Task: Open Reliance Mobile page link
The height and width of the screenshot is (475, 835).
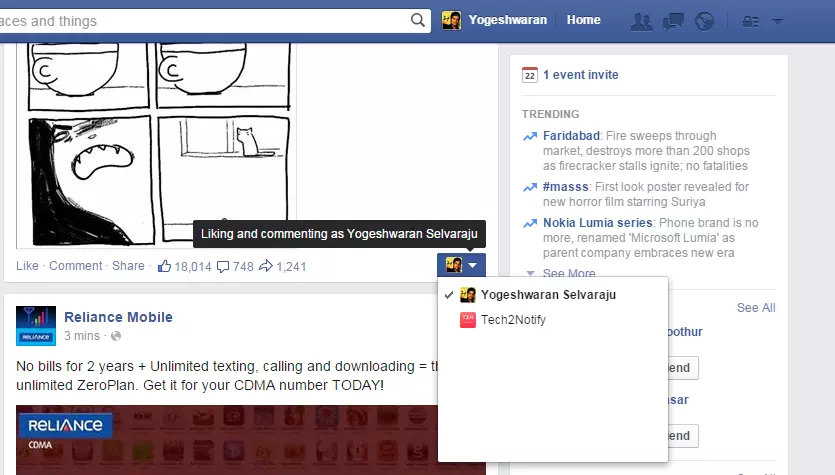Action: click(x=118, y=317)
